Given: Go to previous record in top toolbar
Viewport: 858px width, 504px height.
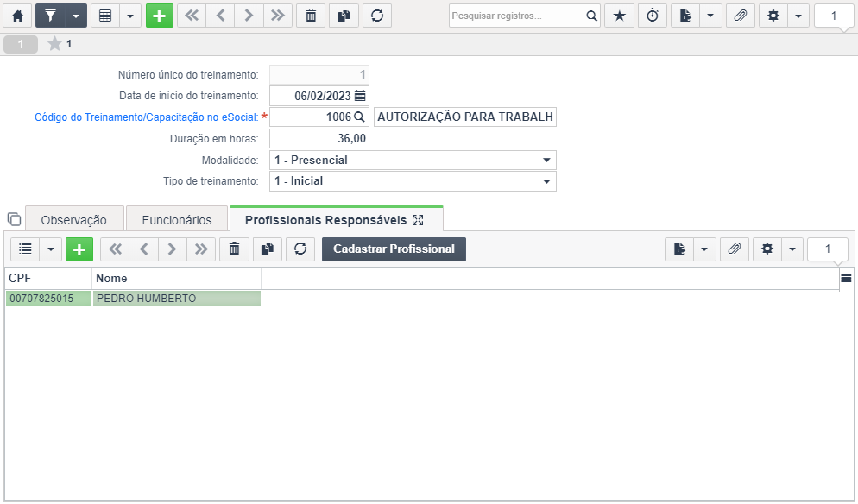Looking at the screenshot, I should coord(220,16).
